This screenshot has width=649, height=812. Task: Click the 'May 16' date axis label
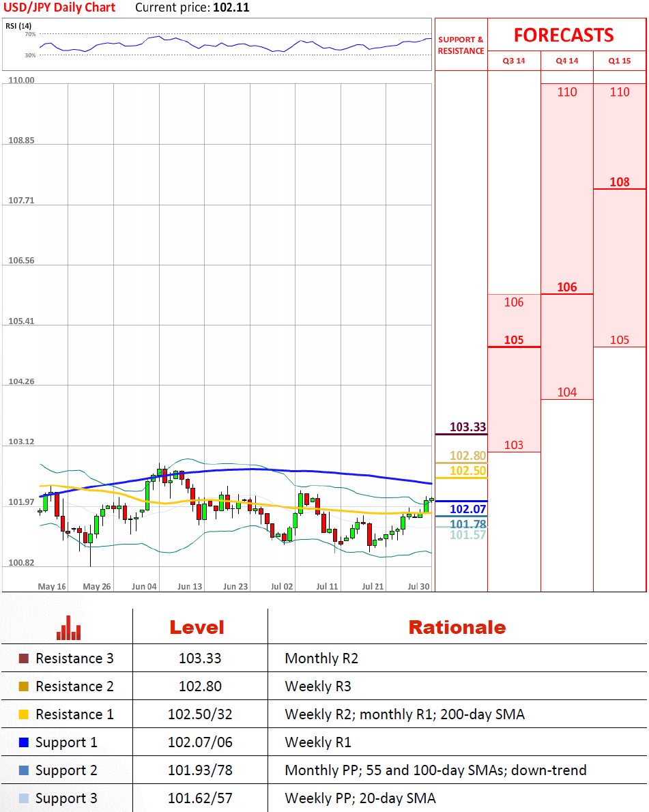tap(52, 586)
